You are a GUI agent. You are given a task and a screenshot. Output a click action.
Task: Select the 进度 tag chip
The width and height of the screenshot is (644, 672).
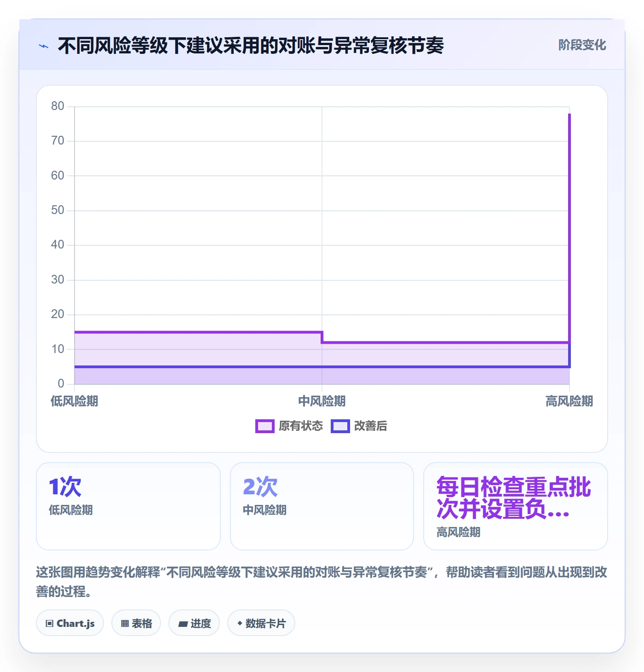194,623
